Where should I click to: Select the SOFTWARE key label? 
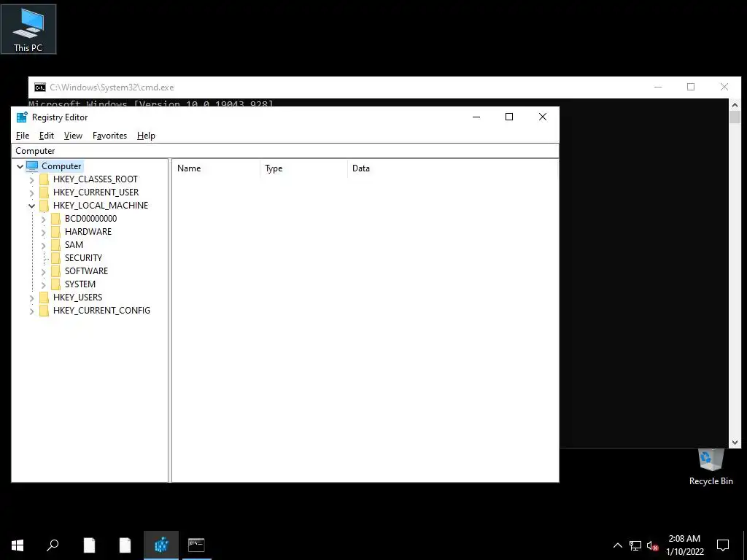click(86, 271)
